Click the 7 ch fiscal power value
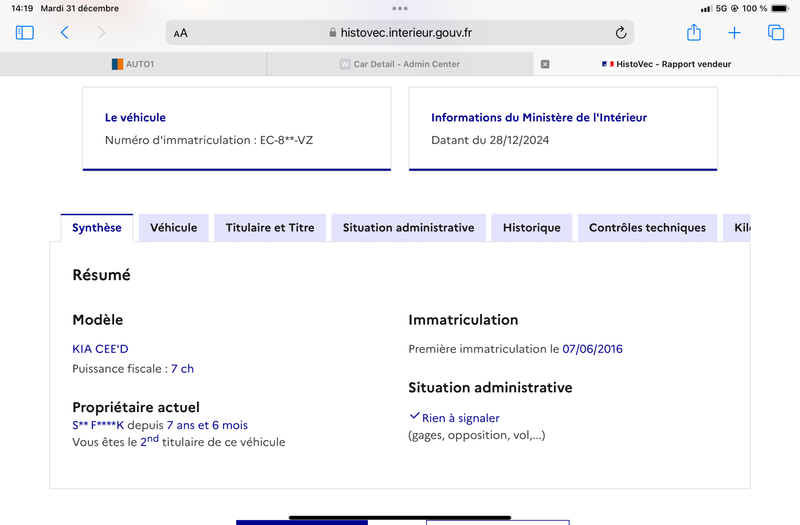The height and width of the screenshot is (525, 800). pos(182,368)
